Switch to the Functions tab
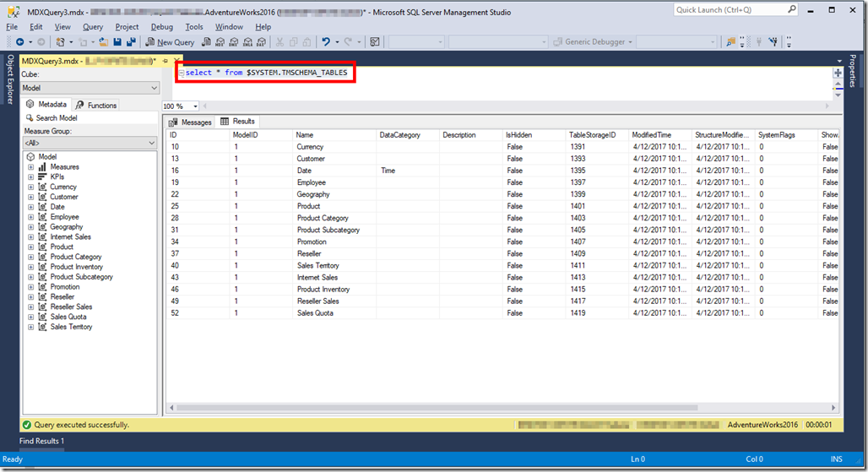The image size is (868, 472). coord(96,106)
